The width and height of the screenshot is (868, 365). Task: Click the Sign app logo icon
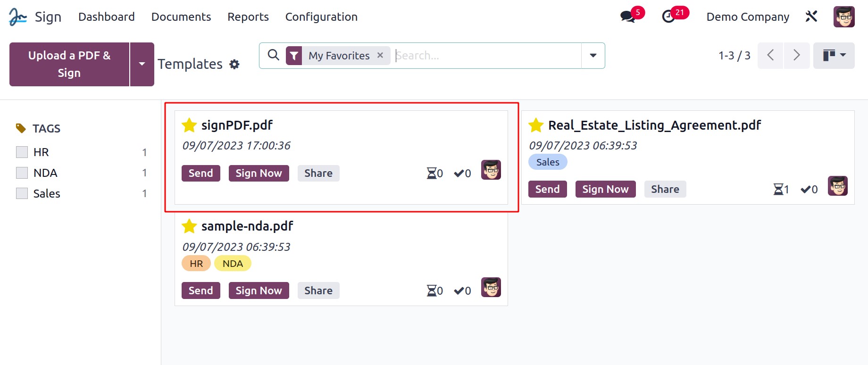18,17
